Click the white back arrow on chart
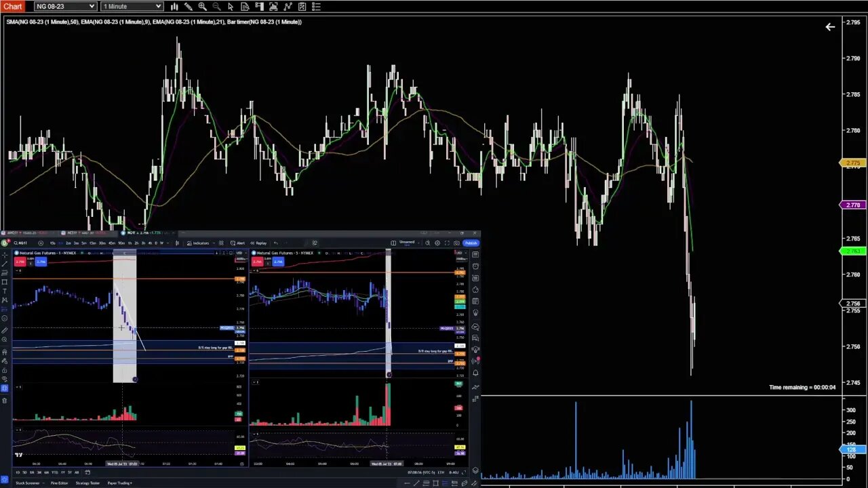Image resolution: width=868 pixels, height=488 pixels. (830, 27)
